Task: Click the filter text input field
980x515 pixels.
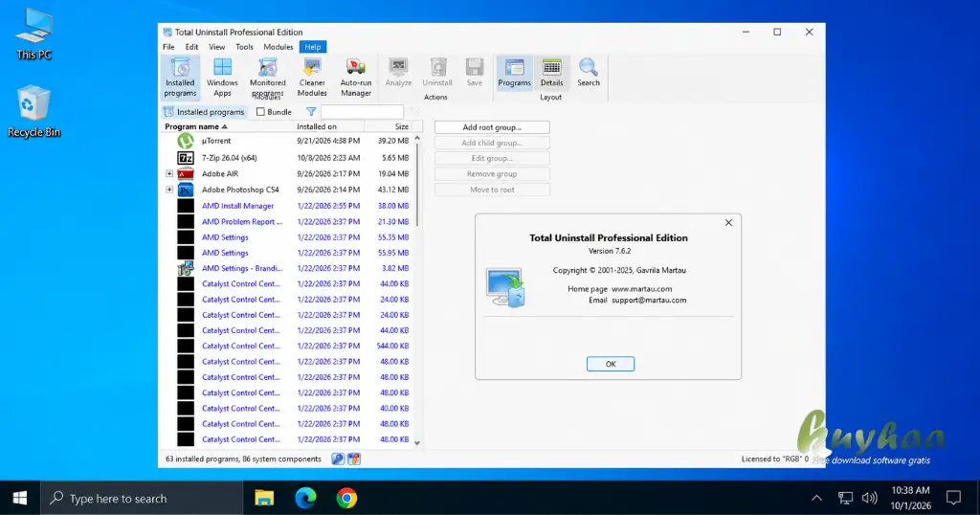Action: pyautogui.click(x=362, y=112)
